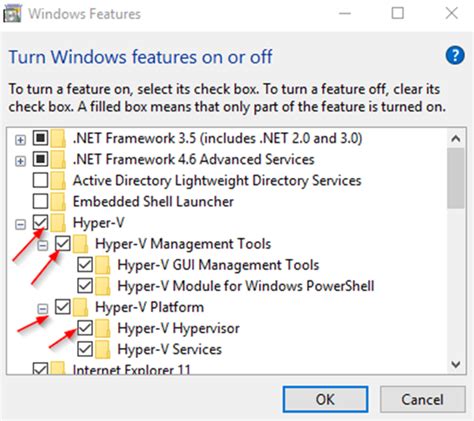This screenshot has width=474, height=421.
Task: Uncheck Hyper-V Module for Windows PowerShell
Action: point(85,286)
